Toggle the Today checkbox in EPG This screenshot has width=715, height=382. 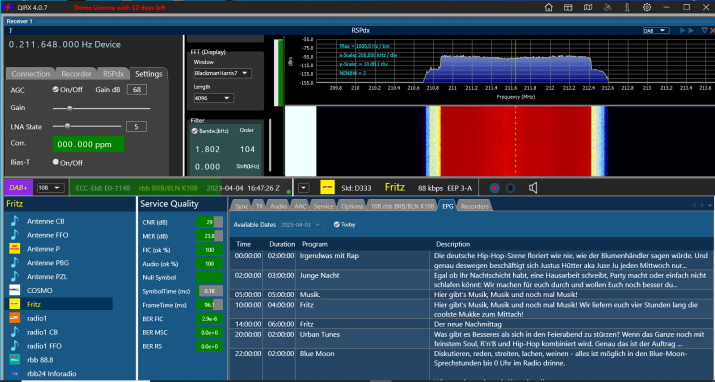(x=337, y=224)
